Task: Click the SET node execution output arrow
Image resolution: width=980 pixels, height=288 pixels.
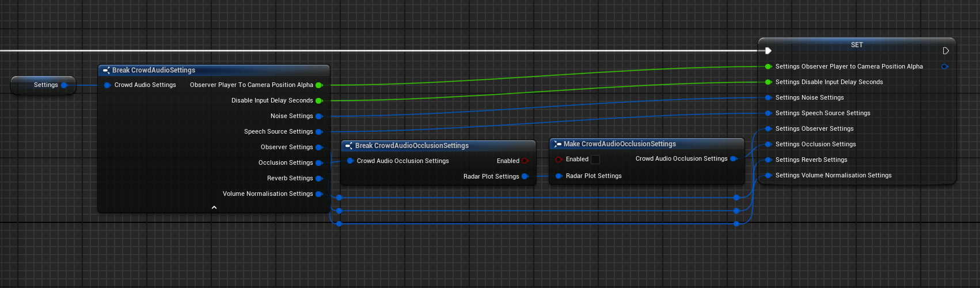Action: [945, 51]
